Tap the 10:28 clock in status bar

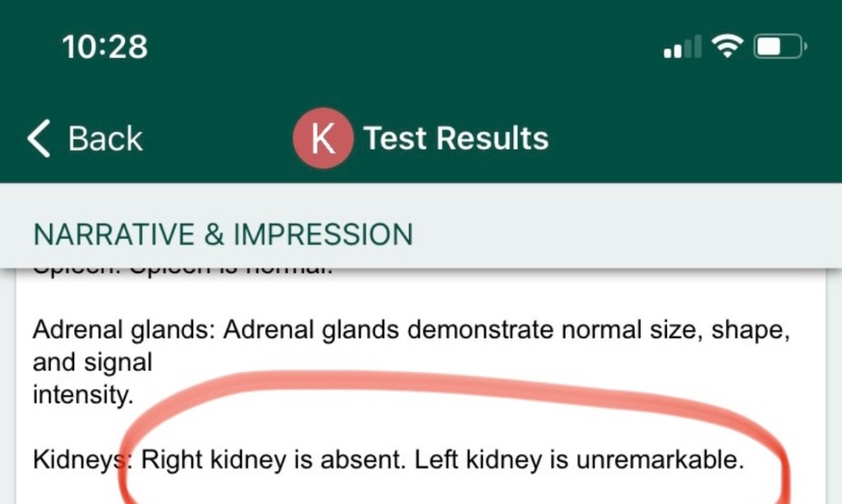coord(105,47)
